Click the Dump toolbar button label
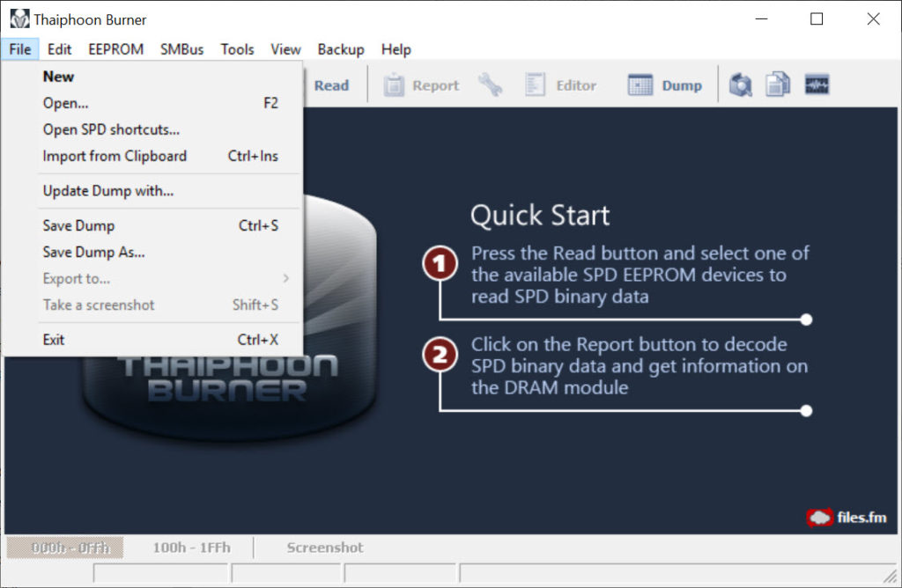Viewport: 902px width, 588px height. click(682, 85)
